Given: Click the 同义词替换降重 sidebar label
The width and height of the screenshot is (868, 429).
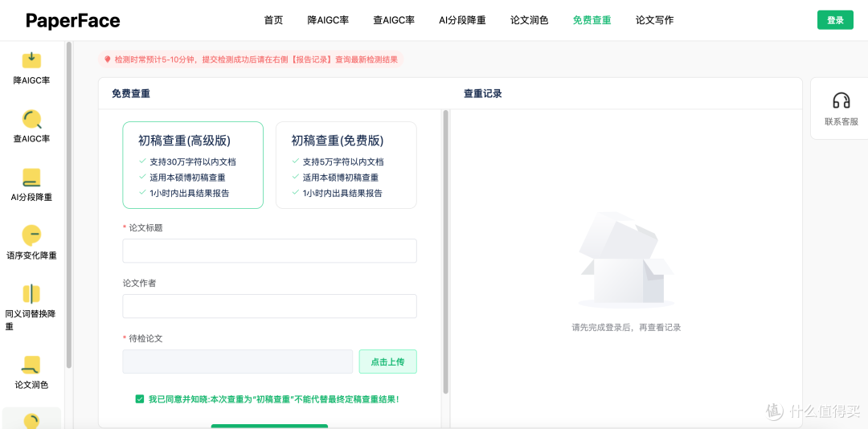Looking at the screenshot, I should (x=31, y=320).
